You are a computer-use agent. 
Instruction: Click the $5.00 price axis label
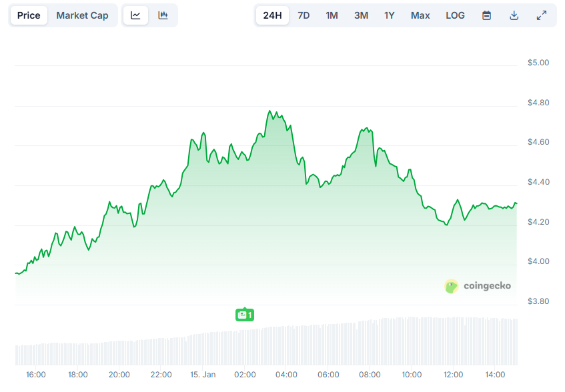538,62
